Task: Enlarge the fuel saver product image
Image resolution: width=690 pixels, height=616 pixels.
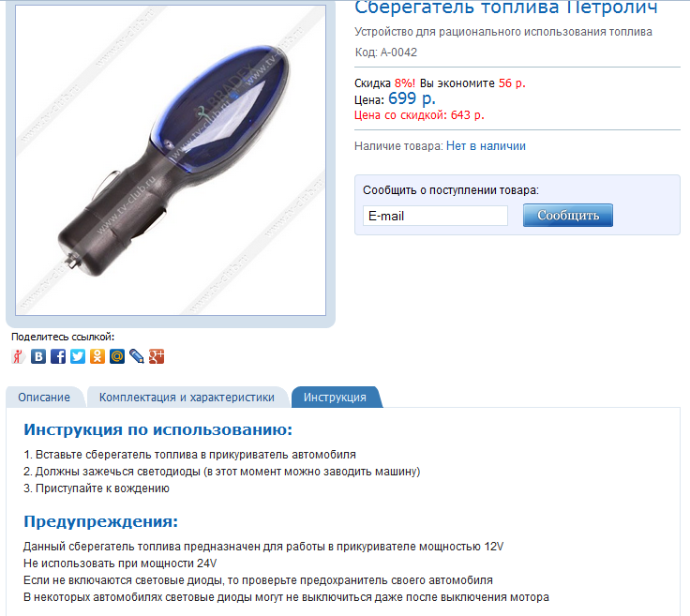Action: [171, 160]
